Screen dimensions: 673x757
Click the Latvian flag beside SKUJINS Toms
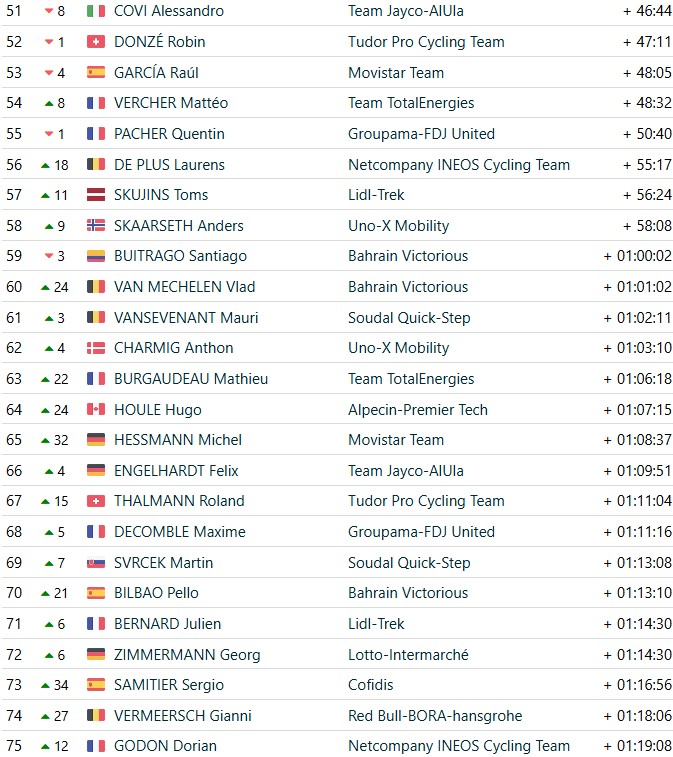96,195
